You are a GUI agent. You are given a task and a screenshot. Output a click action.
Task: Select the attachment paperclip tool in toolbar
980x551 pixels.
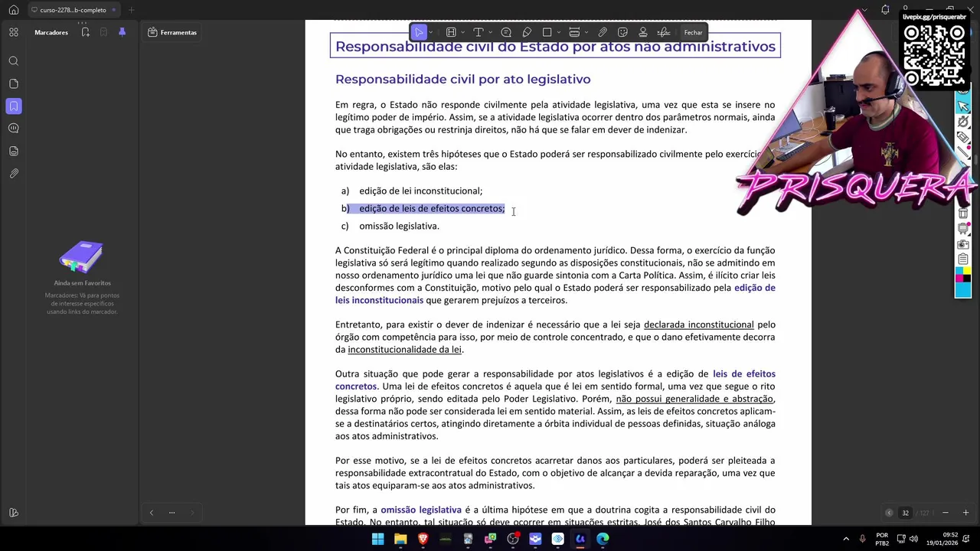click(603, 32)
